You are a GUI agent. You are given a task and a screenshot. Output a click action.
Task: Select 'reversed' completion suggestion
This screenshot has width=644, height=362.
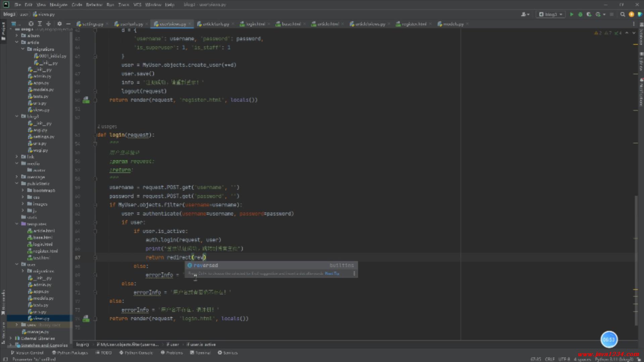tap(206, 265)
